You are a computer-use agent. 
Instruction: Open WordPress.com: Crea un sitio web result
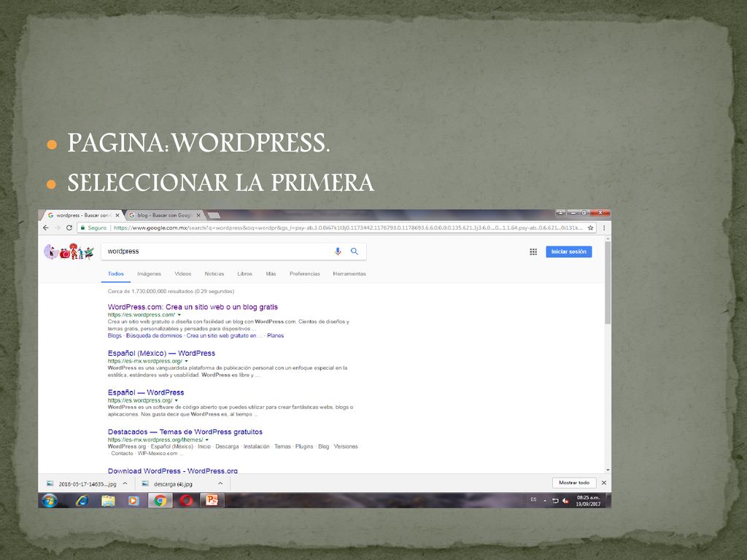tap(193, 307)
